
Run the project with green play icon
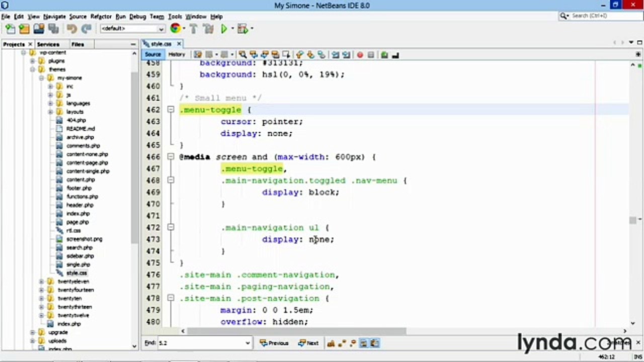[x=224, y=29]
